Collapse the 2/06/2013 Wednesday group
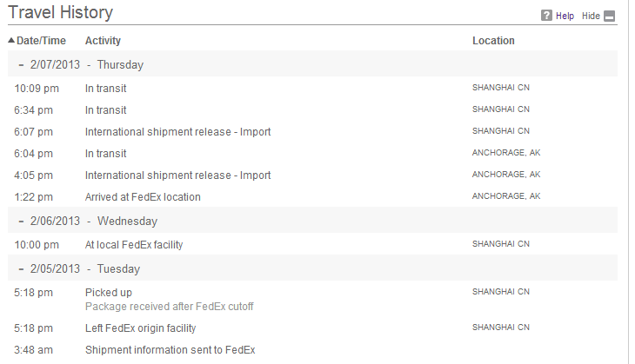Screen dimensions: 635x364 coord(21,222)
